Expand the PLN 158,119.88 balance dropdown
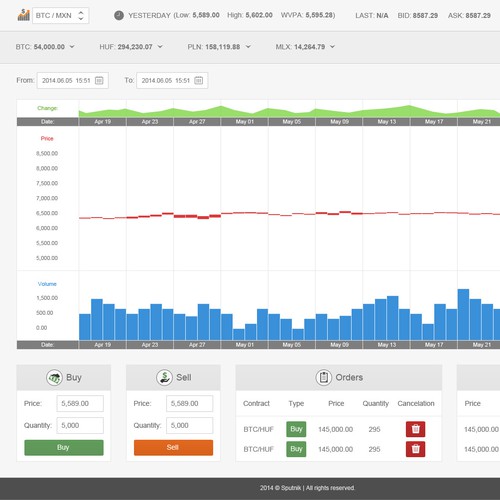The width and height of the screenshot is (500, 500). (x=248, y=47)
